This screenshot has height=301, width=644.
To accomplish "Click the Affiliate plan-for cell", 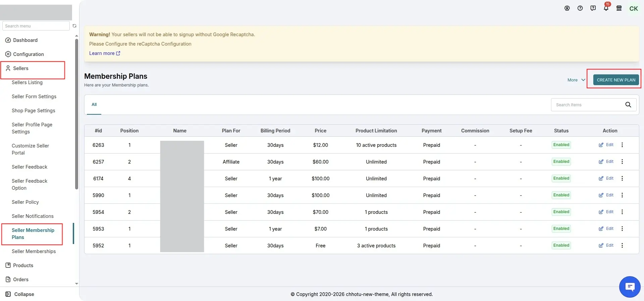I will pyautogui.click(x=231, y=162).
